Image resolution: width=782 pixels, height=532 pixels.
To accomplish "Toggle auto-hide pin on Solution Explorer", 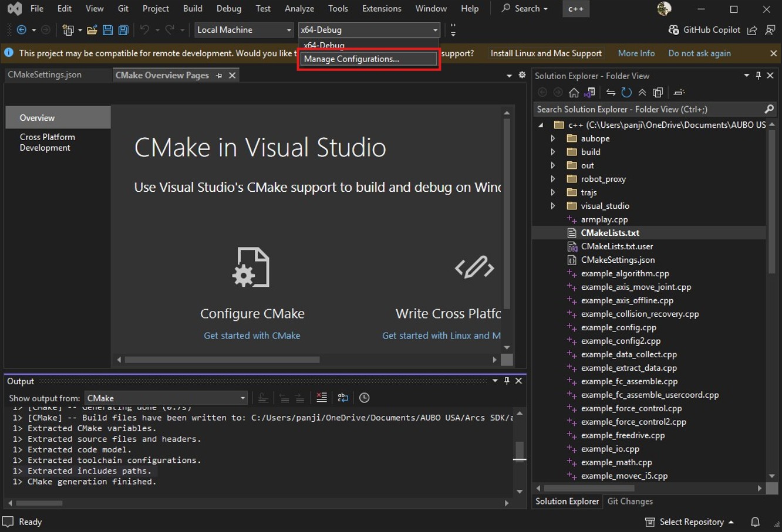I will (x=759, y=76).
